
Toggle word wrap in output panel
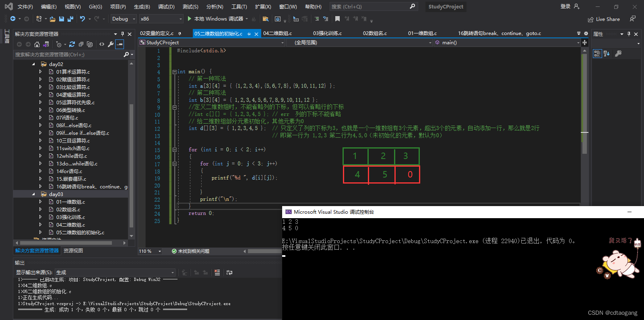pos(229,273)
